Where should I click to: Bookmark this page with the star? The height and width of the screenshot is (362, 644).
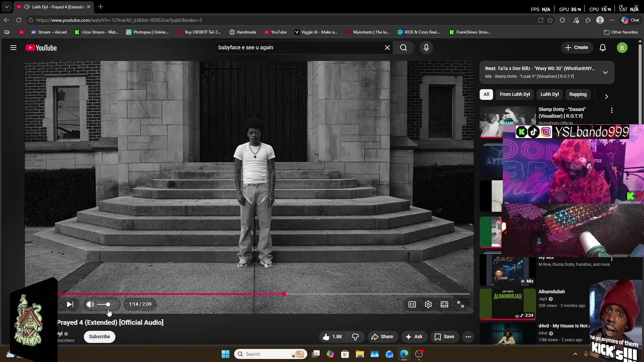(550, 20)
